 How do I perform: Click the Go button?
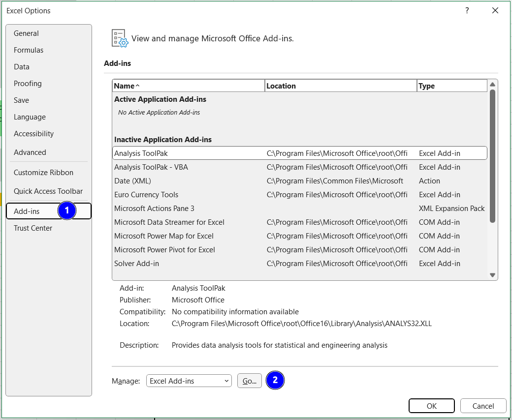pyautogui.click(x=250, y=380)
